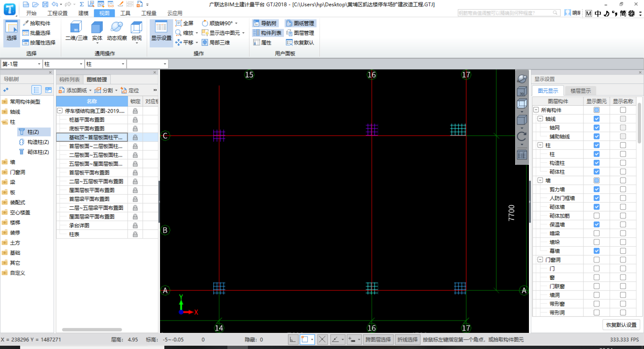Open the 工程设置 ribbon tab

[x=57, y=13]
